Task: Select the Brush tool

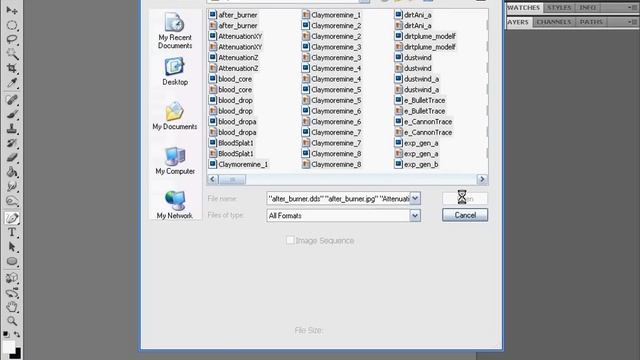Action: point(12,114)
